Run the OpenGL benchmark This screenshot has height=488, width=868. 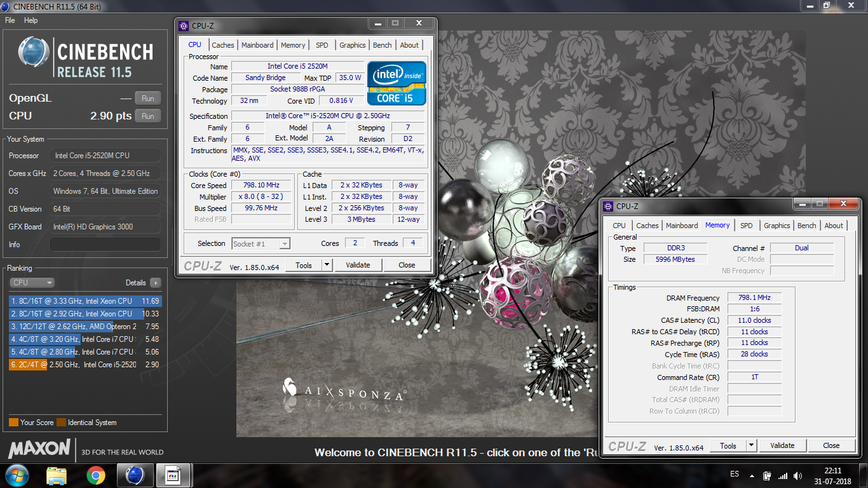[148, 98]
